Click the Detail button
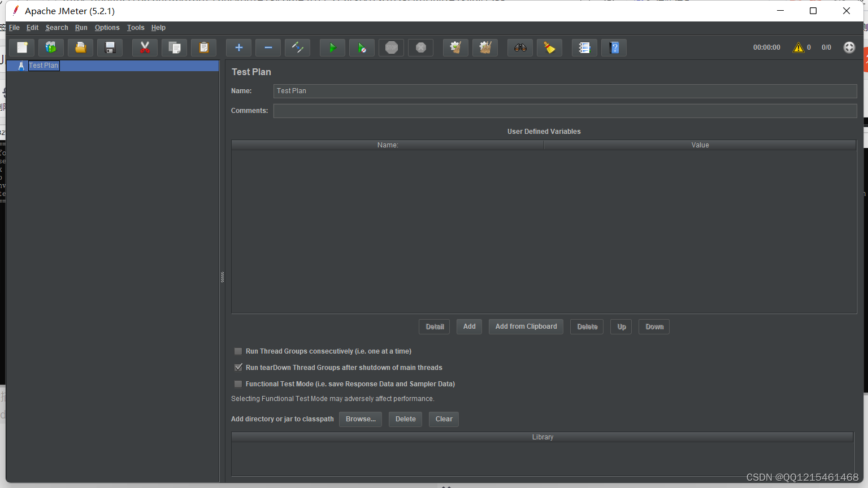The image size is (868, 488). pos(435,326)
